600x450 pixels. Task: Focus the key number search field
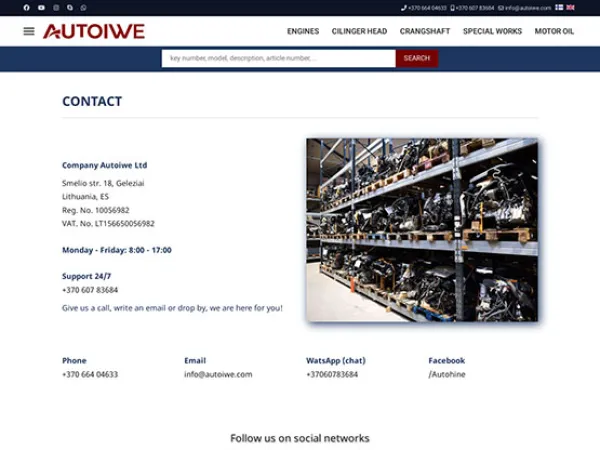coord(279,58)
